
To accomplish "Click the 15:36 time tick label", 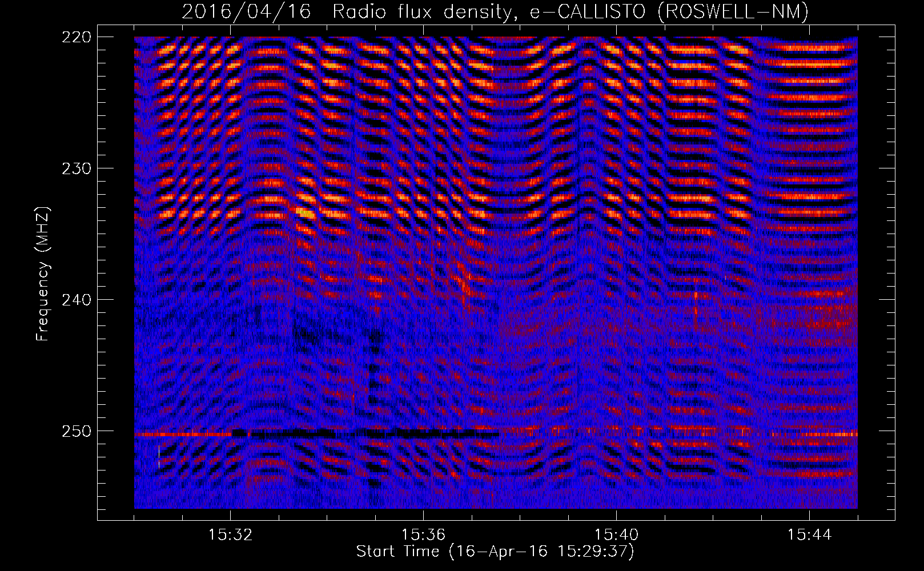I will (x=424, y=535).
